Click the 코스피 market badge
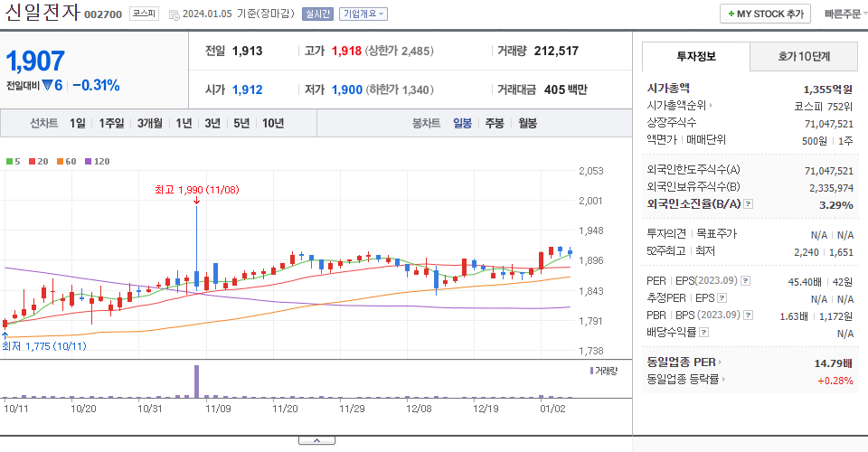The height and width of the screenshot is (452, 868). click(144, 14)
